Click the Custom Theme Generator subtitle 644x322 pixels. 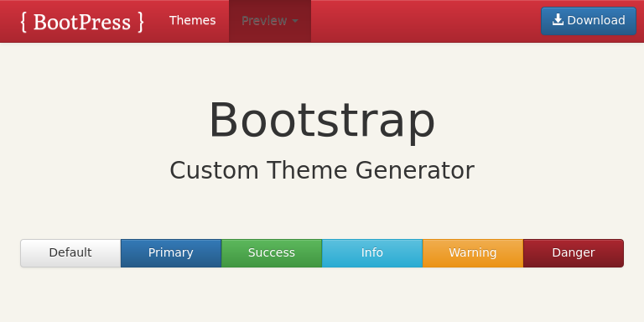[322, 170]
